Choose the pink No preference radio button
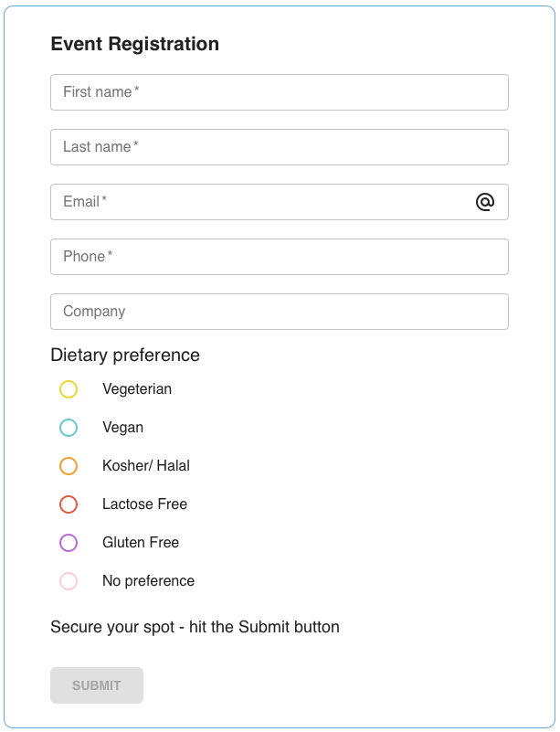Image resolution: width=560 pixels, height=732 pixels. point(69,581)
